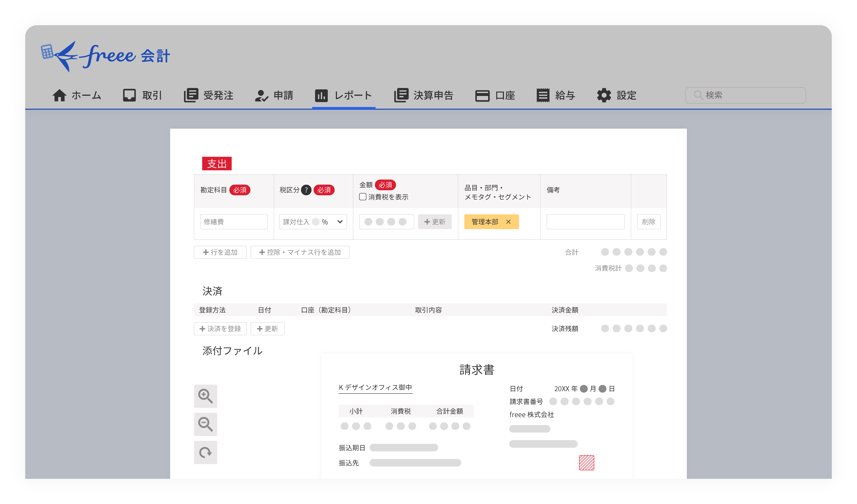This screenshot has width=857, height=504.
Task: Click the 行を追加 button
Action: click(x=220, y=252)
